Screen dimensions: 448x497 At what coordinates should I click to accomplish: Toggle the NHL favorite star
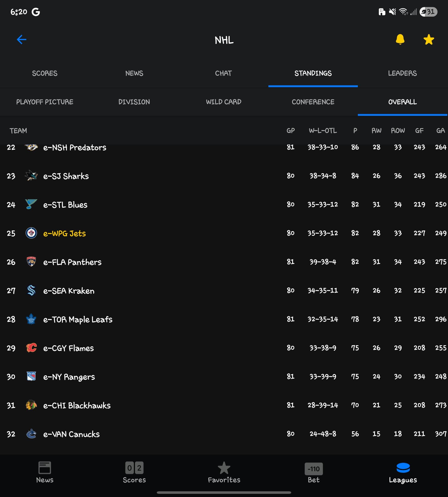[429, 39]
